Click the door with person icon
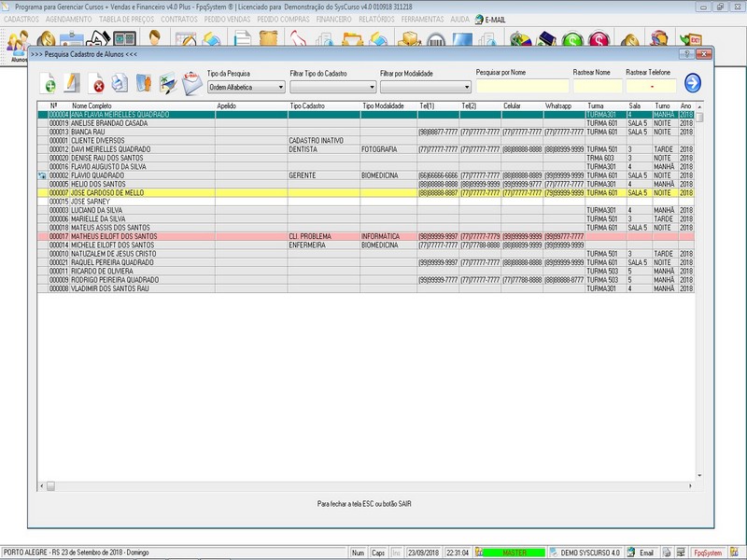The height and width of the screenshot is (560, 747). click(x=144, y=83)
